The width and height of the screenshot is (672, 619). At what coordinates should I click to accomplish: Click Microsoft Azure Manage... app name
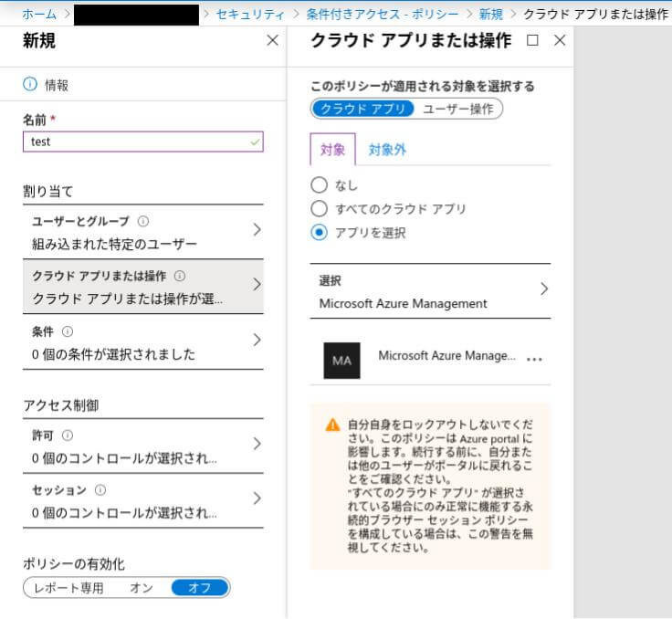pyautogui.click(x=447, y=356)
